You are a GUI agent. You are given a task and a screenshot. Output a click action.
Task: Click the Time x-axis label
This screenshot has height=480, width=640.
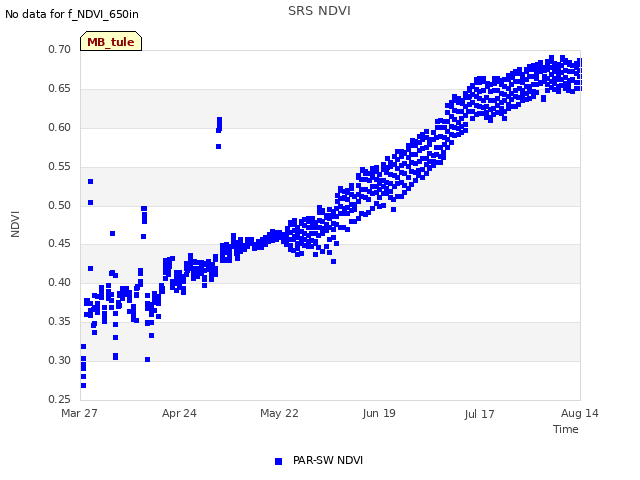566,429
